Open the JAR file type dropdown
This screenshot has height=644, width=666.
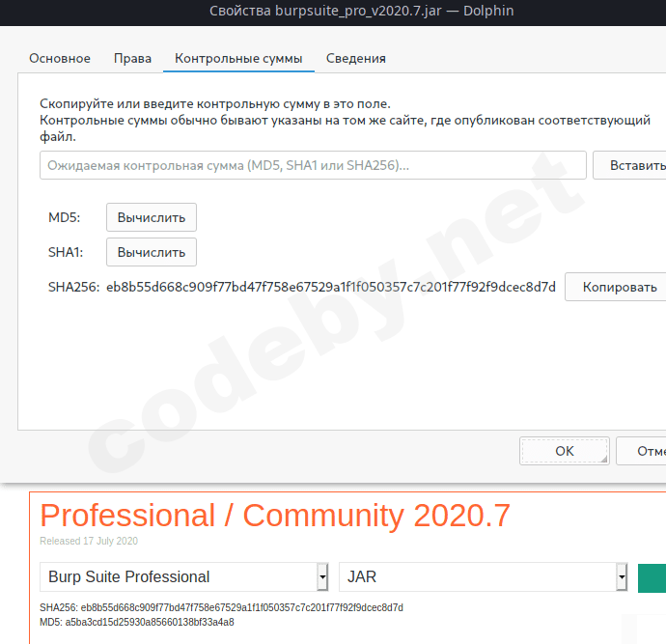(x=484, y=576)
